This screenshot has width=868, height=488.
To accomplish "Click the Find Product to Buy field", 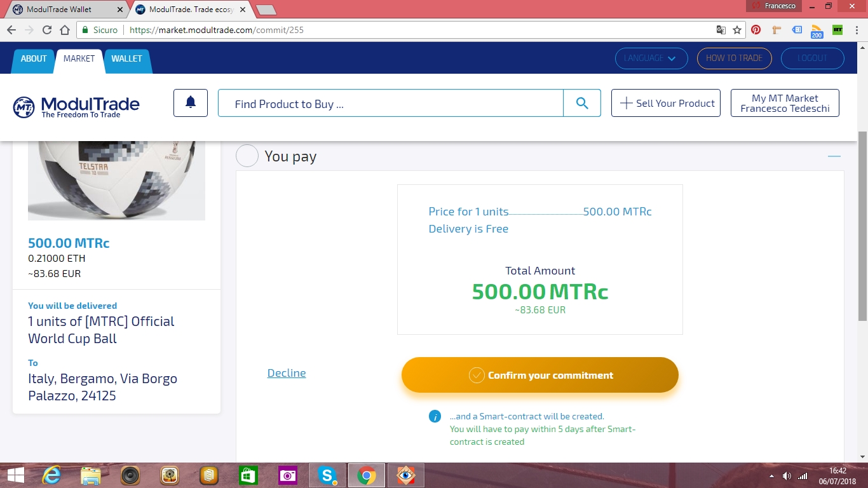I will click(391, 103).
